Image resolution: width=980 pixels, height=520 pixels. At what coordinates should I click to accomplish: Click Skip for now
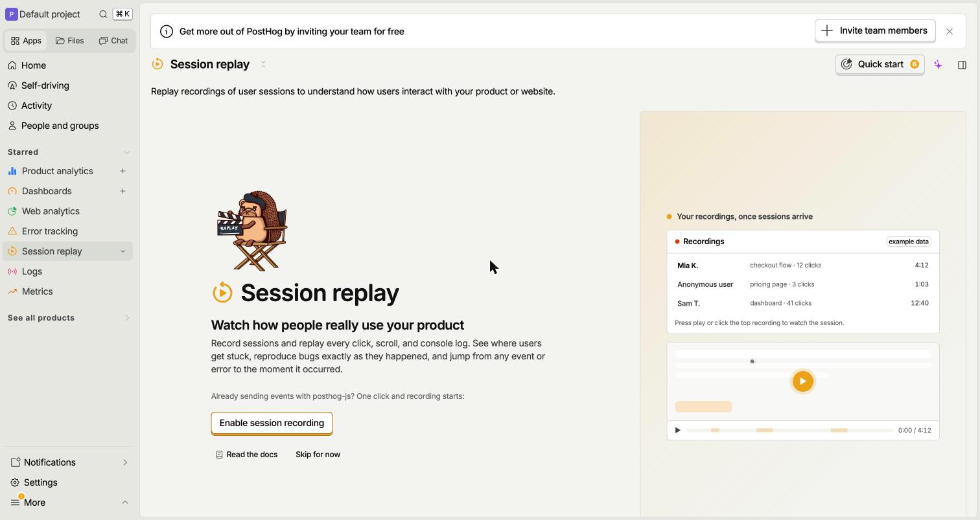(x=318, y=455)
